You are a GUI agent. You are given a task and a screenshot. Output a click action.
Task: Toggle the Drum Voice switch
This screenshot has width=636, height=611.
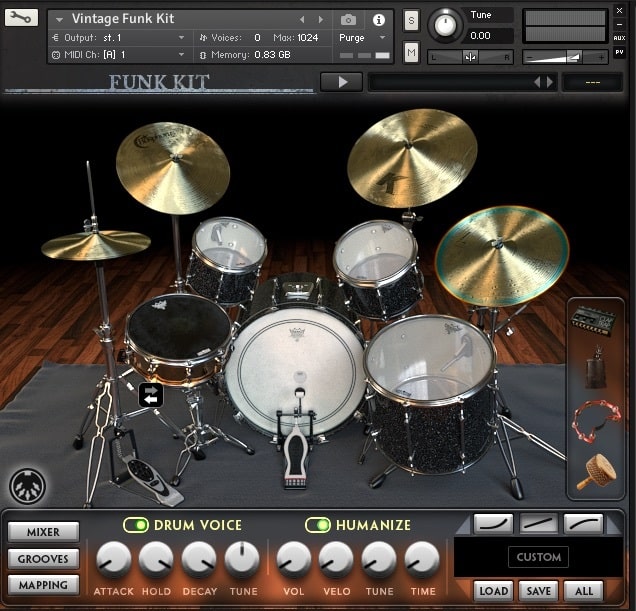[x=135, y=525]
